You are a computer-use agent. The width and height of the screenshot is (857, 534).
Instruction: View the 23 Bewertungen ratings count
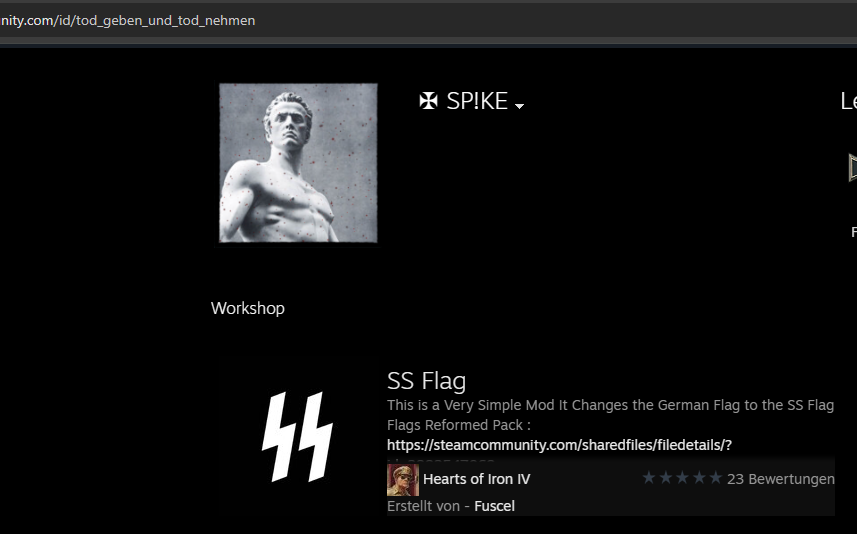(x=780, y=479)
